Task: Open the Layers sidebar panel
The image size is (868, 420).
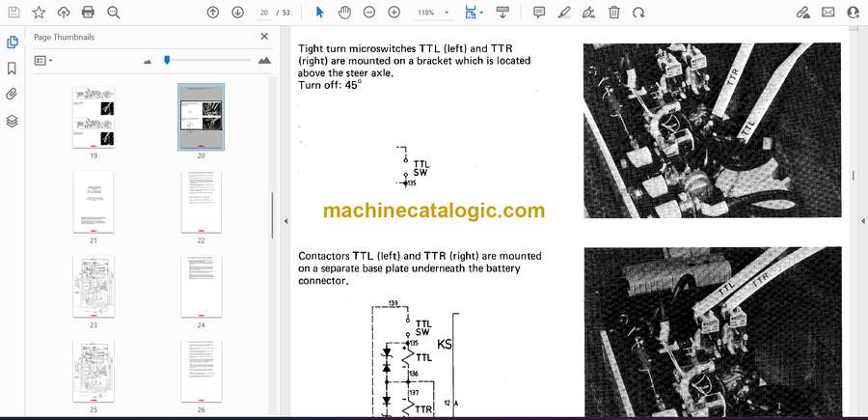Action: point(12,121)
